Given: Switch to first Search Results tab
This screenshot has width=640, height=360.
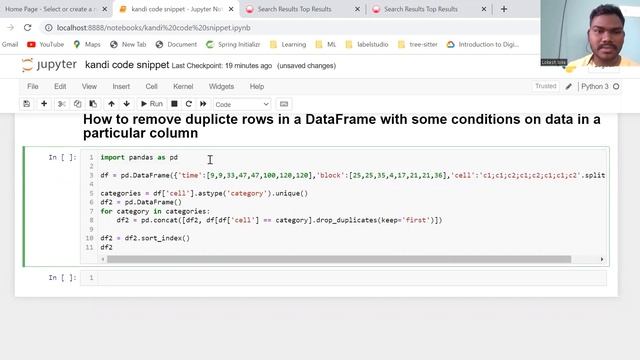Looking at the screenshot, I should [x=294, y=9].
